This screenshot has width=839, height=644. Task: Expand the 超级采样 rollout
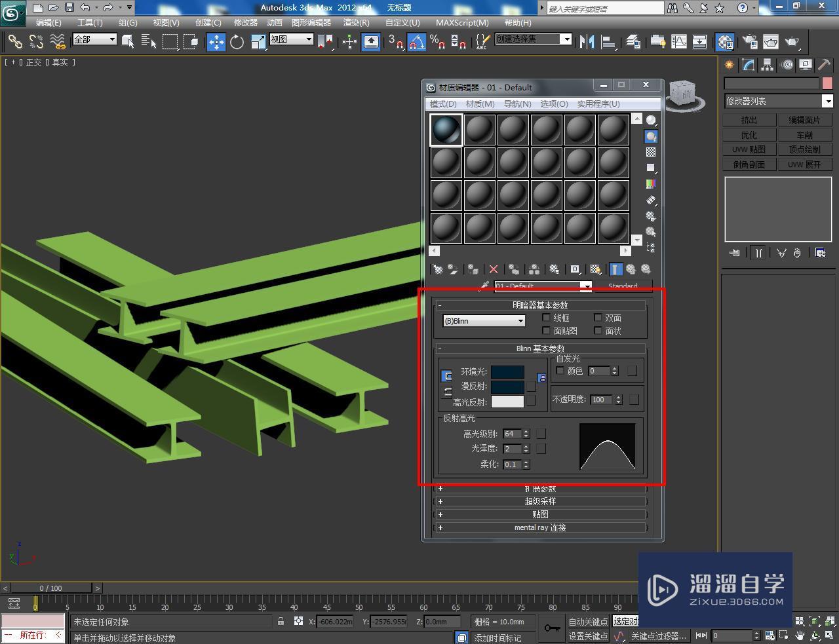pyautogui.click(x=540, y=501)
